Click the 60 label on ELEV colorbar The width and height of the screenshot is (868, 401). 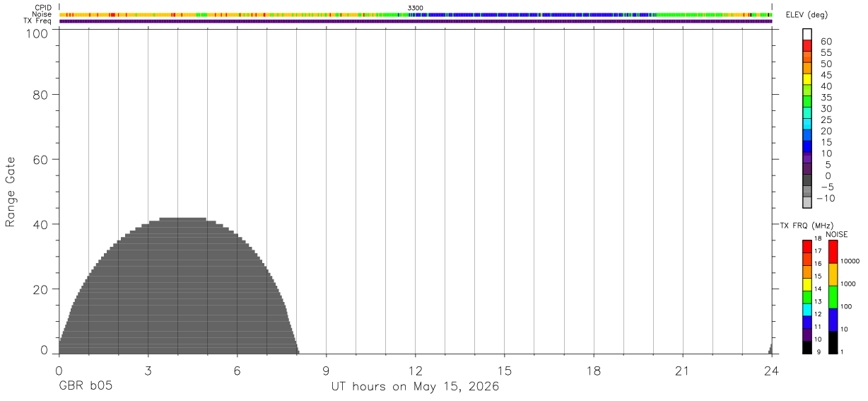(826, 42)
